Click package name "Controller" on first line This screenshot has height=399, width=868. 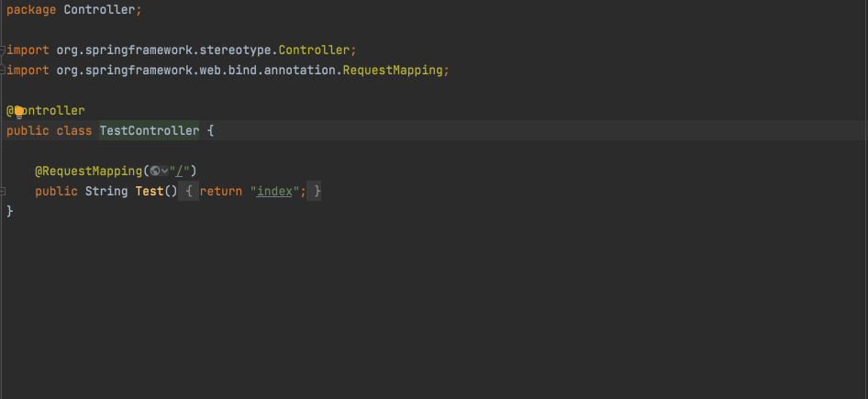[99, 10]
